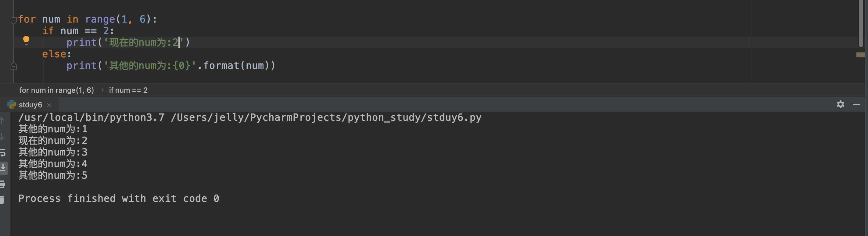Click the Down the stack trace arrow
The image size is (868, 236).
pos(2,136)
